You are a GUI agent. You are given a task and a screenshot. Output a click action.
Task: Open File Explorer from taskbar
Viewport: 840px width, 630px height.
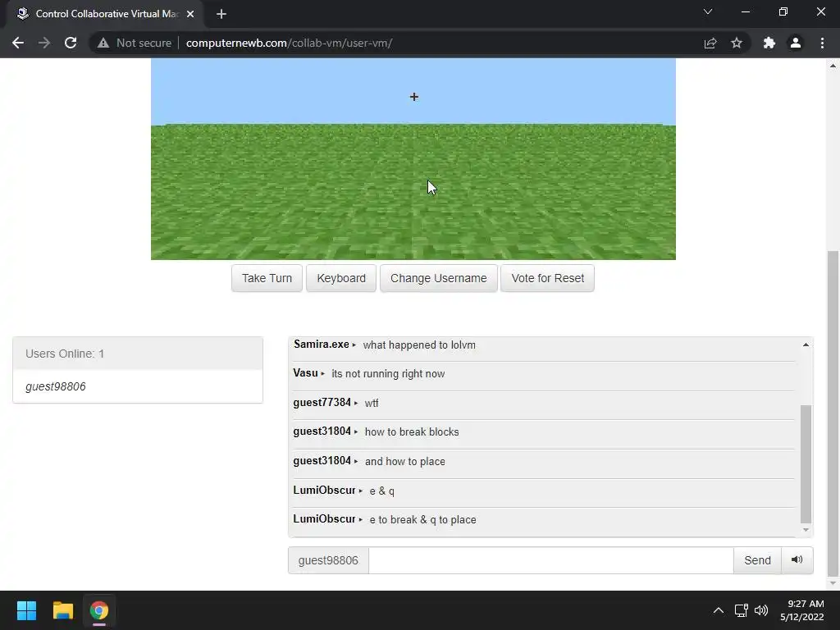pos(62,610)
